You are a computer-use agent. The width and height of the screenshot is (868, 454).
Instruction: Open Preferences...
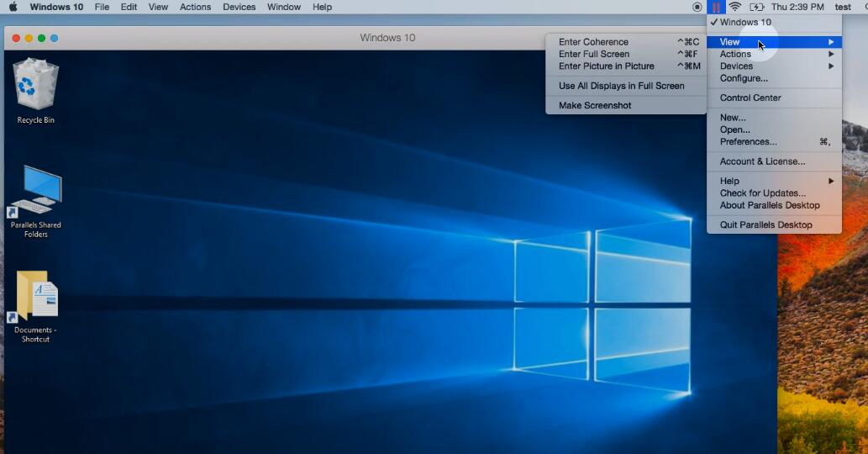coord(775,142)
